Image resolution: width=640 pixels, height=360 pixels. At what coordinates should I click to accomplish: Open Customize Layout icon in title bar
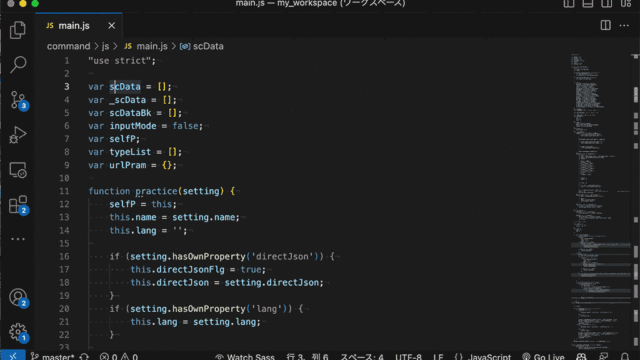(x=626, y=4)
